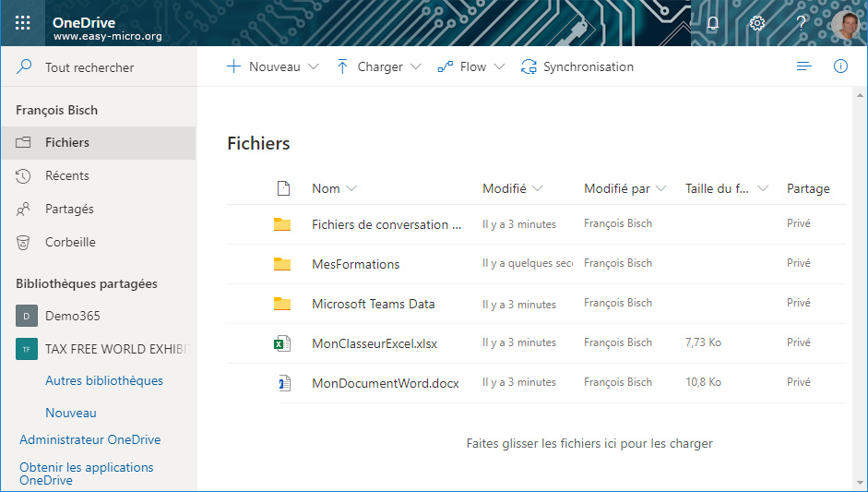The height and width of the screenshot is (492, 868).
Task: Click the Fichiers page heading
Action: click(x=258, y=143)
